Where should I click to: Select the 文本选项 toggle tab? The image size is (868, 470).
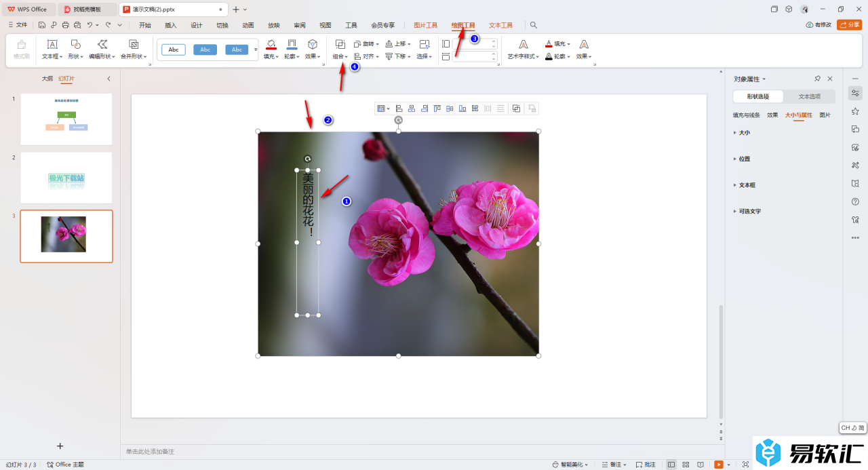tap(810, 96)
